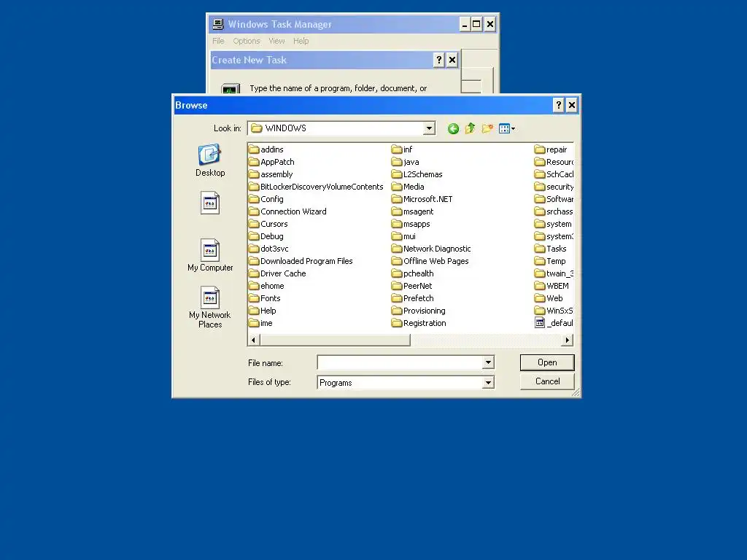The image size is (747, 560).
Task: Click the green Back arrow icon
Action: coord(453,128)
